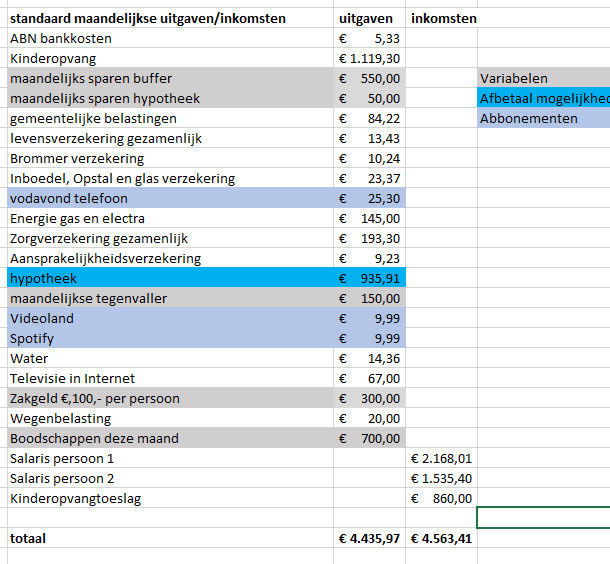Click the 'Variabelen' legend cell
Viewport: 610px width, 564px height.
point(544,78)
